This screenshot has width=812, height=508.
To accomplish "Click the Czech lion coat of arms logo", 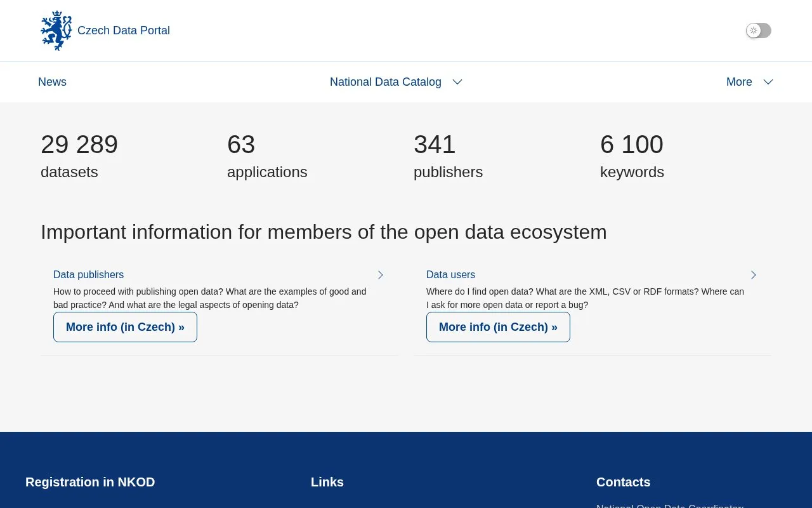I will 56,30.
